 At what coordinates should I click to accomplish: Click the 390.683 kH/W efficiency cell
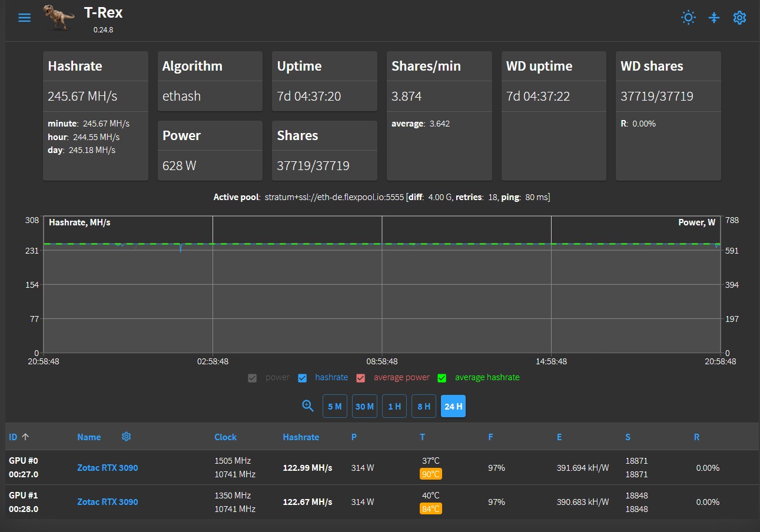pyautogui.click(x=583, y=502)
